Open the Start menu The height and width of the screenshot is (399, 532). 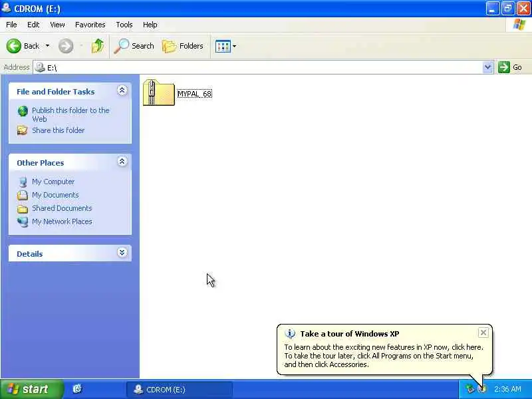pos(31,389)
